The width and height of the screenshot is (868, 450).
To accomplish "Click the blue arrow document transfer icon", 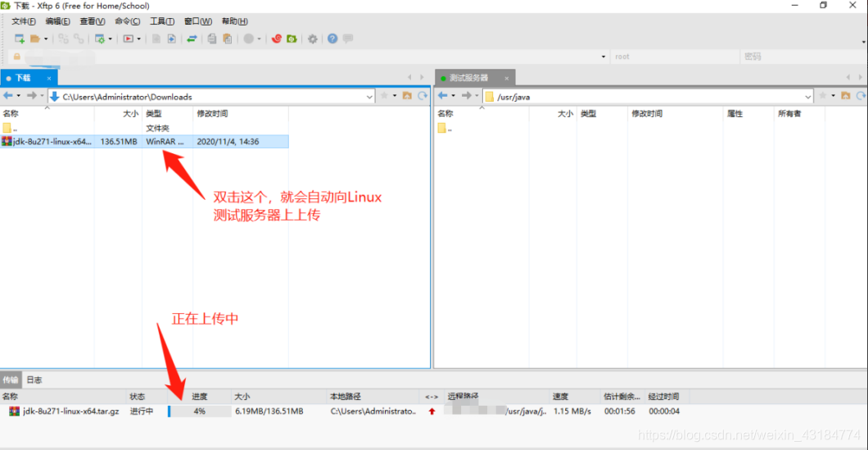I will pyautogui.click(x=172, y=39).
